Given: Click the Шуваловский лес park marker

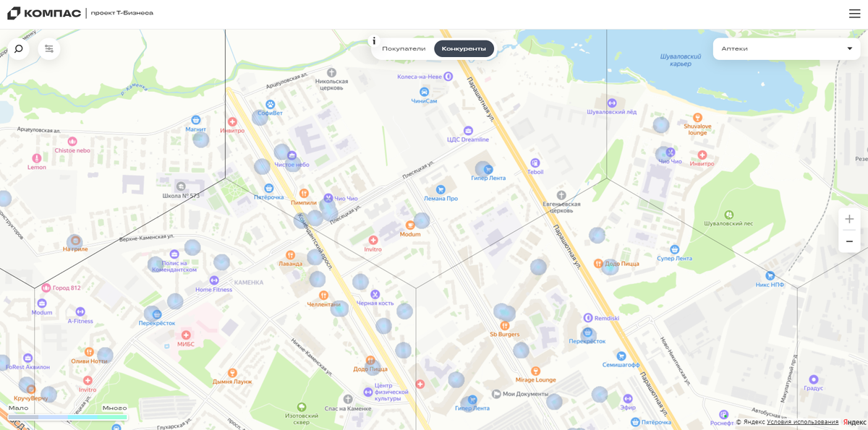Looking at the screenshot, I should click(729, 215).
